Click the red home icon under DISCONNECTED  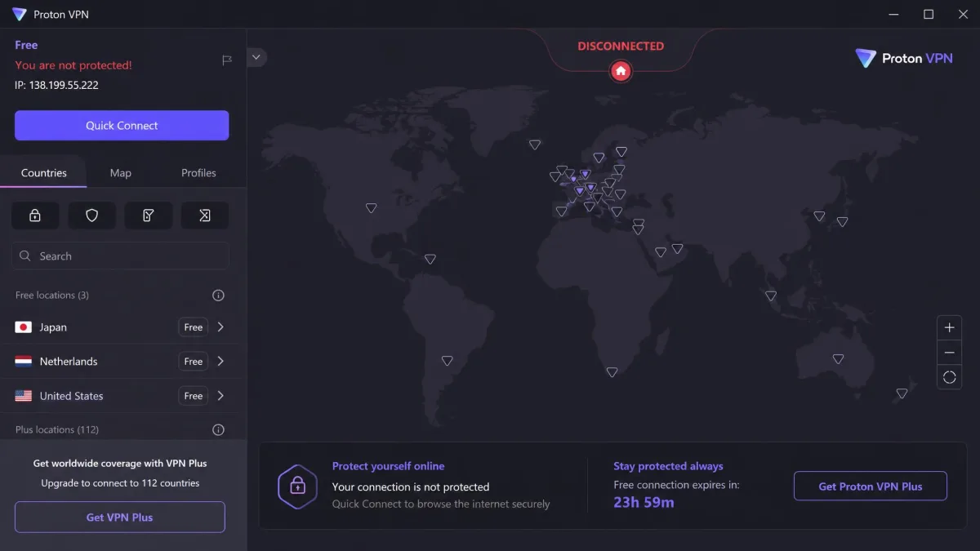pyautogui.click(x=621, y=71)
